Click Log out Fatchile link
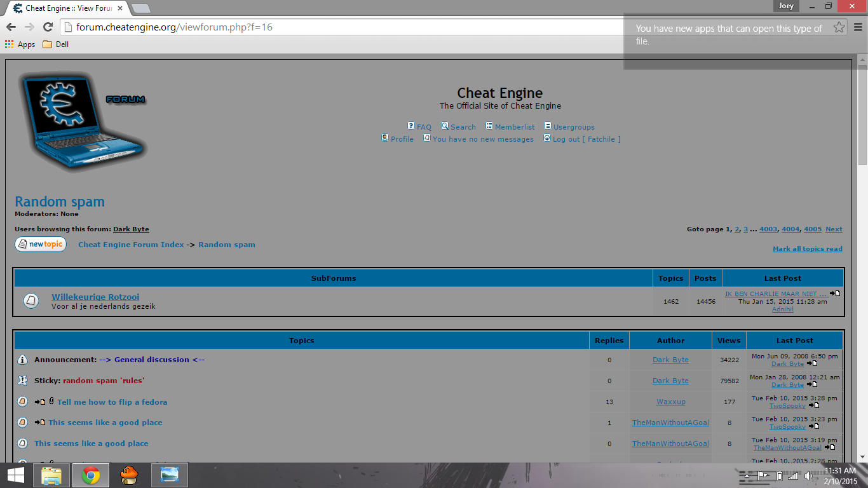Viewport: 868px width, 488px height. click(x=587, y=139)
